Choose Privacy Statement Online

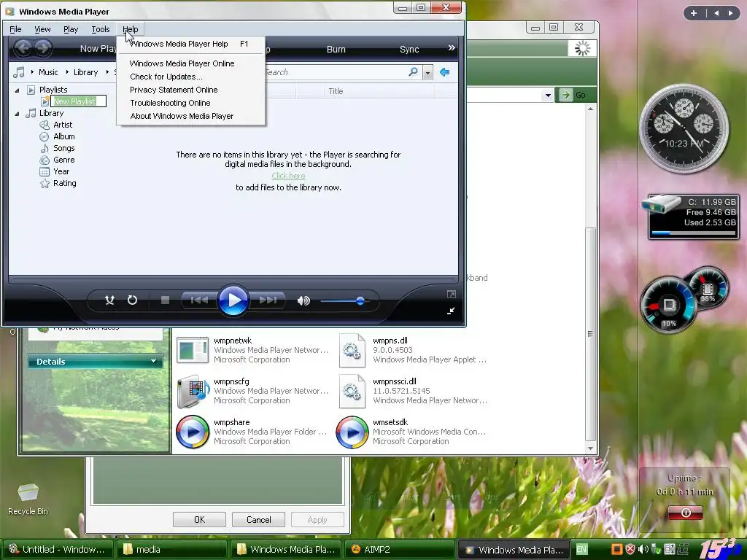[190, 90]
